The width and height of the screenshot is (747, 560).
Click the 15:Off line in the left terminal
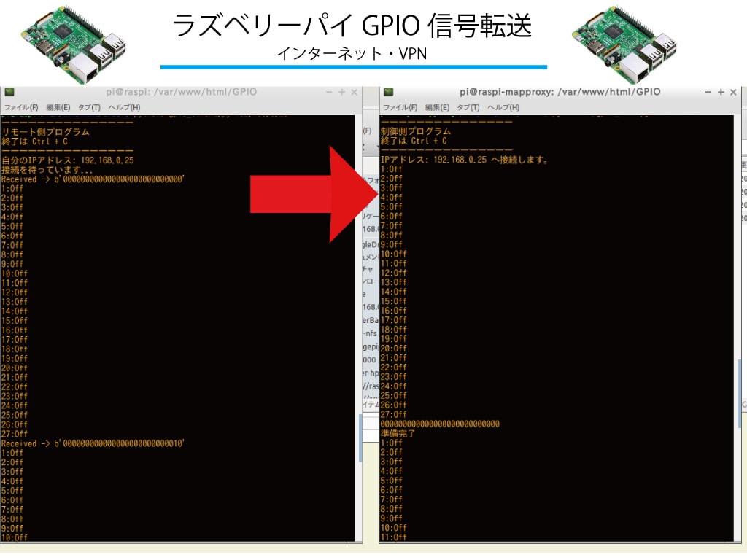15,321
